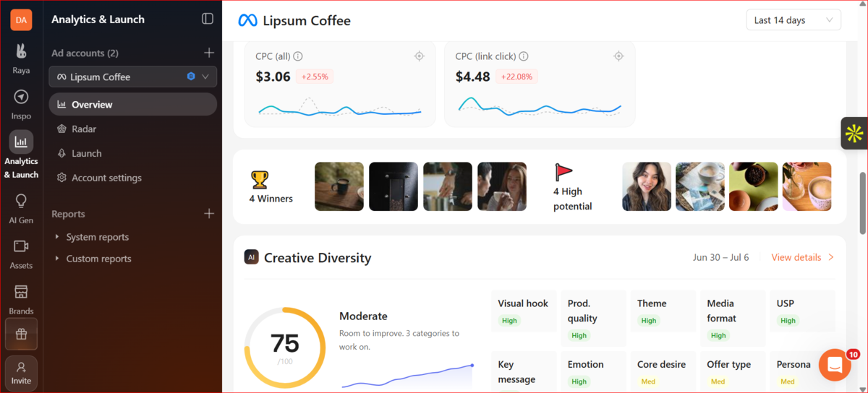Select the Overview menu item
Screen dimensions: 868x393
[x=133, y=104]
